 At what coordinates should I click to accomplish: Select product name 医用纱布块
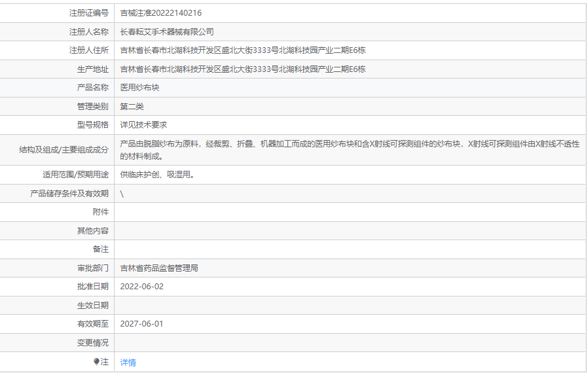click(x=139, y=88)
